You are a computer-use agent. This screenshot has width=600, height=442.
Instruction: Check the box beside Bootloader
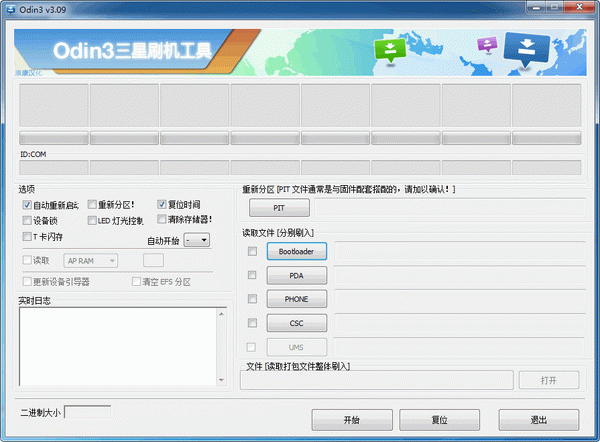[x=252, y=251]
